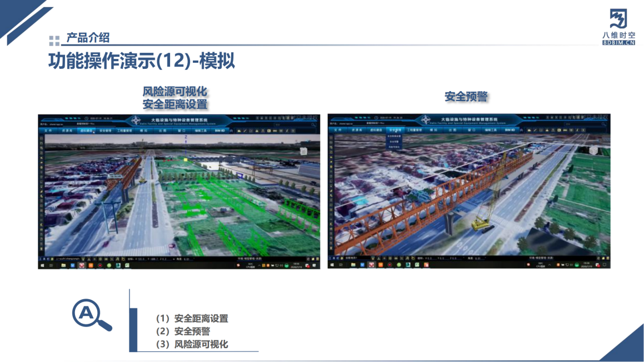Screen dimensions: 644x362
Task: Select 安全预警 in the open dropdown list
Action: pos(394,142)
